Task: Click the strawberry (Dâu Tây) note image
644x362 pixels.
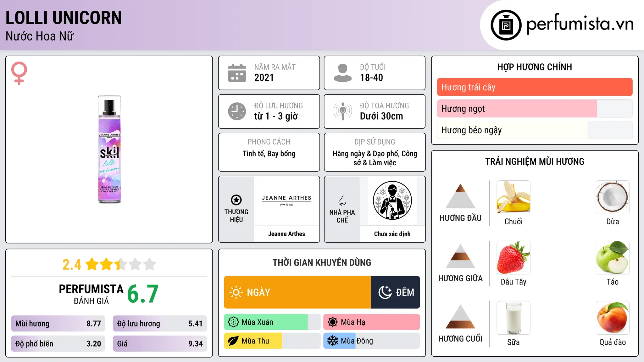Action: click(x=514, y=258)
